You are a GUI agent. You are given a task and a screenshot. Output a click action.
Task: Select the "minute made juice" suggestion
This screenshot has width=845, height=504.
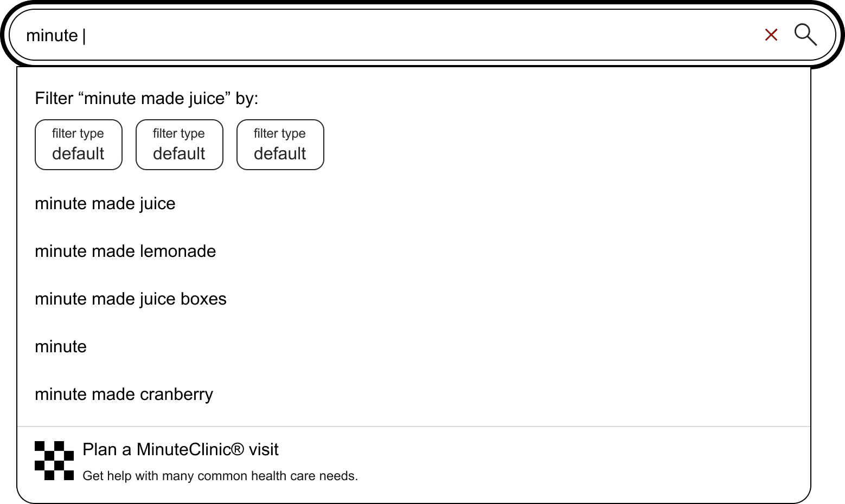(x=105, y=204)
